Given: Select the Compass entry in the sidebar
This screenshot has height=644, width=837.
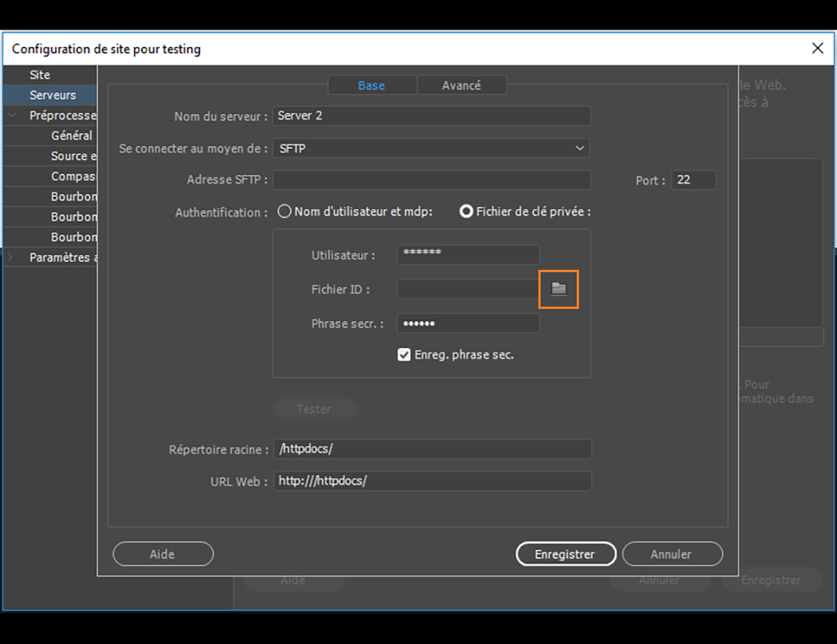Looking at the screenshot, I should click(73, 176).
